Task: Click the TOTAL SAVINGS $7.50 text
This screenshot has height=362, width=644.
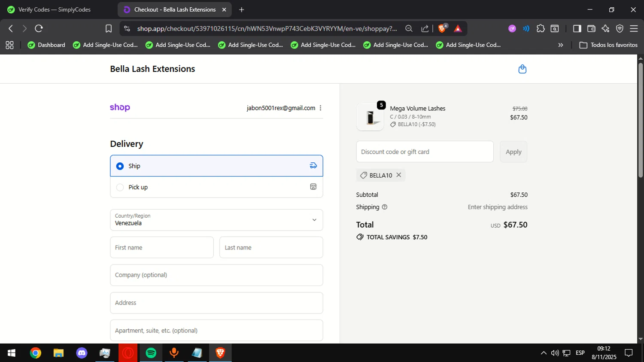Action: [x=397, y=237]
